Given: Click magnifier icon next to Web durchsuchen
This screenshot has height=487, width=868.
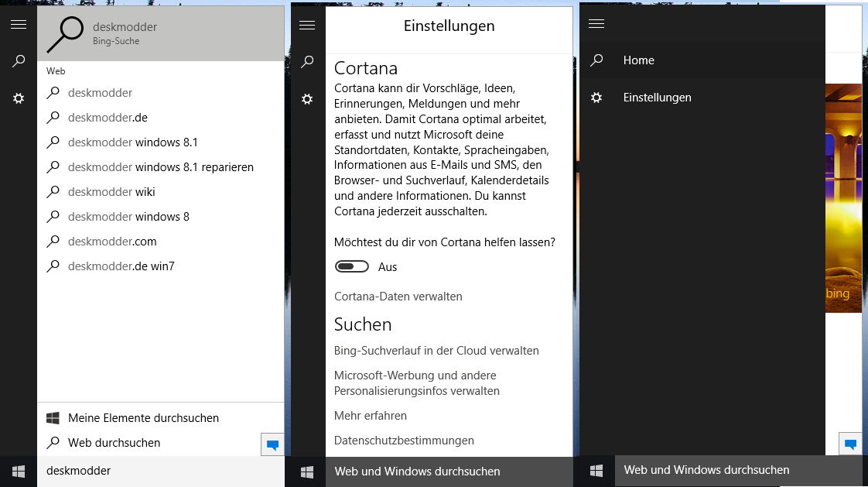Looking at the screenshot, I should pos(53,442).
